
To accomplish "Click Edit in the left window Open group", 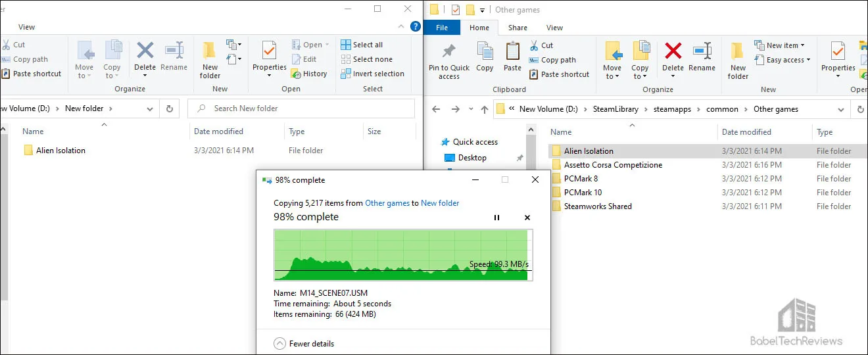I will [304, 59].
